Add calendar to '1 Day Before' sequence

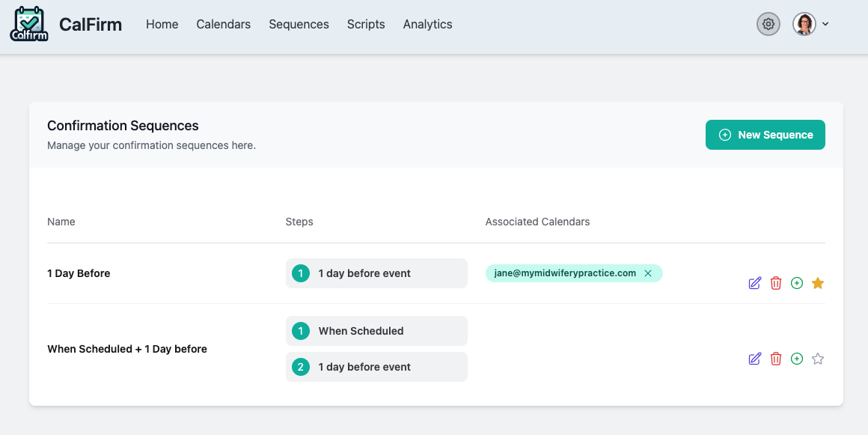(x=797, y=283)
